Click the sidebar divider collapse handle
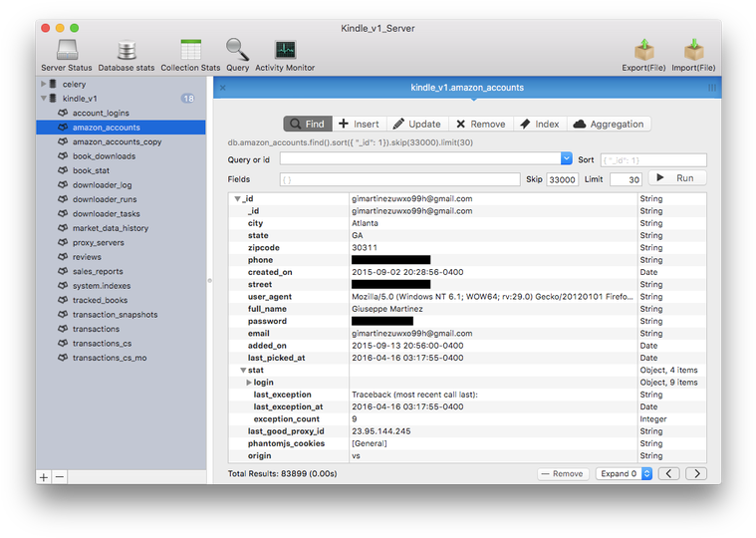The height and width of the screenshot is (538, 756). pyautogui.click(x=210, y=281)
